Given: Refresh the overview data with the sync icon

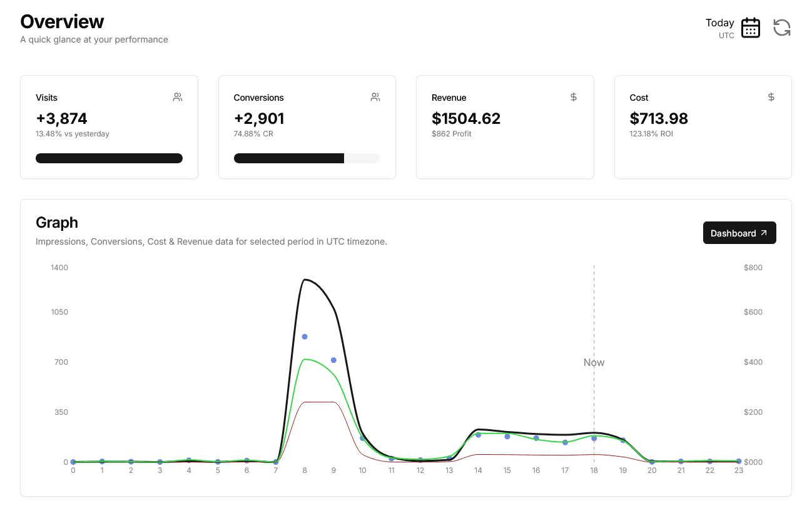Looking at the screenshot, I should pos(781,28).
